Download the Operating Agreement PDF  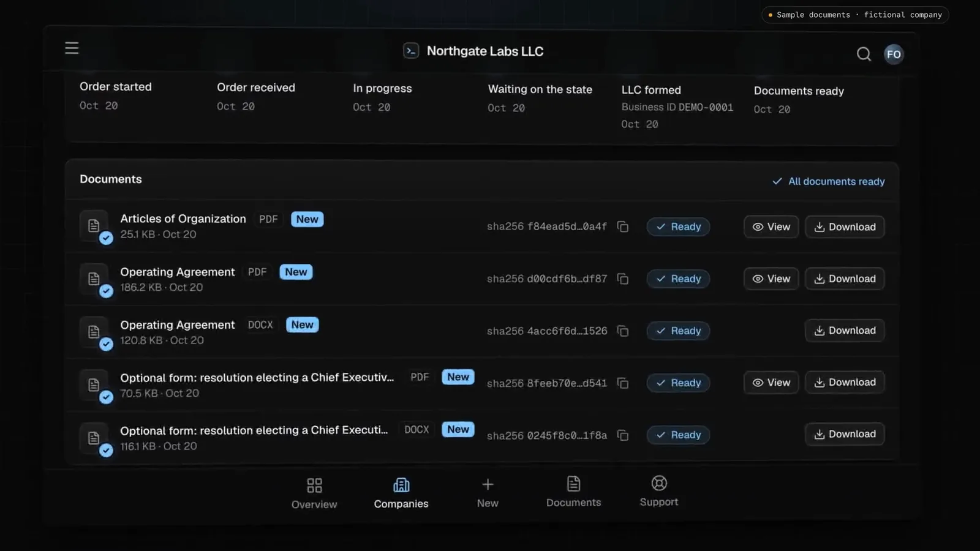[x=845, y=279]
